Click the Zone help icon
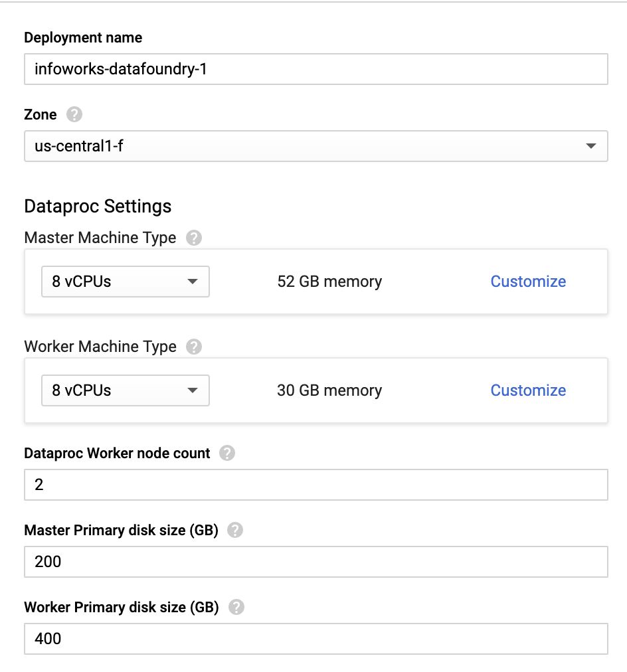The width and height of the screenshot is (627, 672). coord(74,114)
